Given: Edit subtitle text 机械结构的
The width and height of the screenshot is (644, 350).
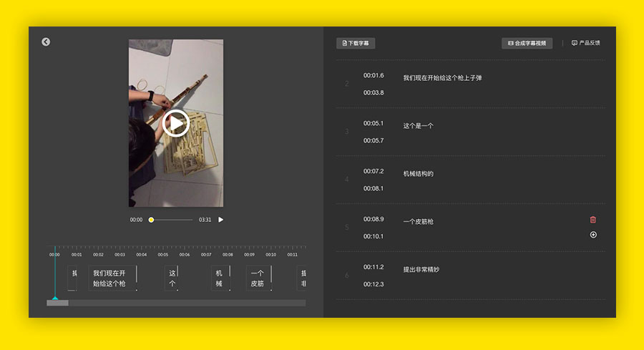Looking at the screenshot, I should (418, 174).
